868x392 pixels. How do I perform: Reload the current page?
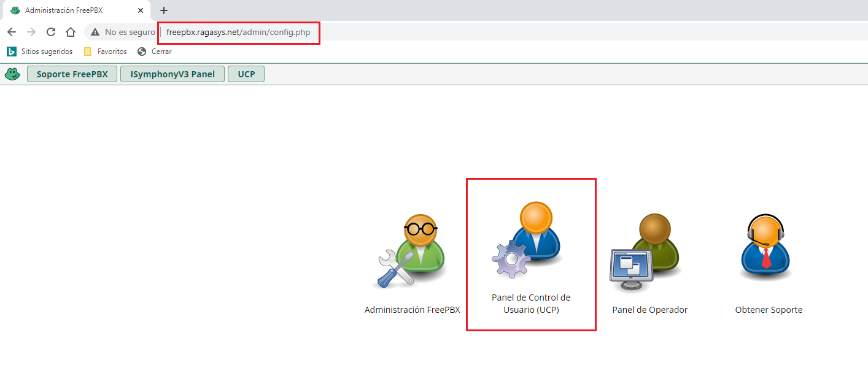[x=50, y=32]
